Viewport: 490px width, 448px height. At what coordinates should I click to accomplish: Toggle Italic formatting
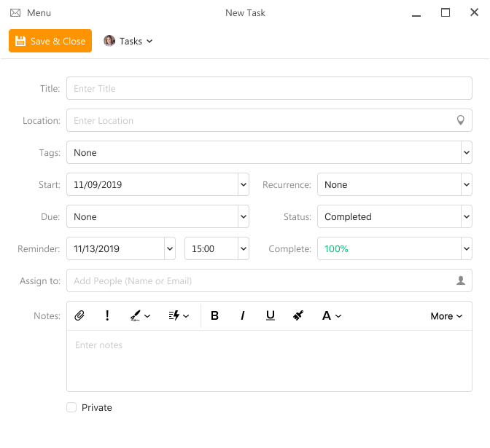coord(243,316)
